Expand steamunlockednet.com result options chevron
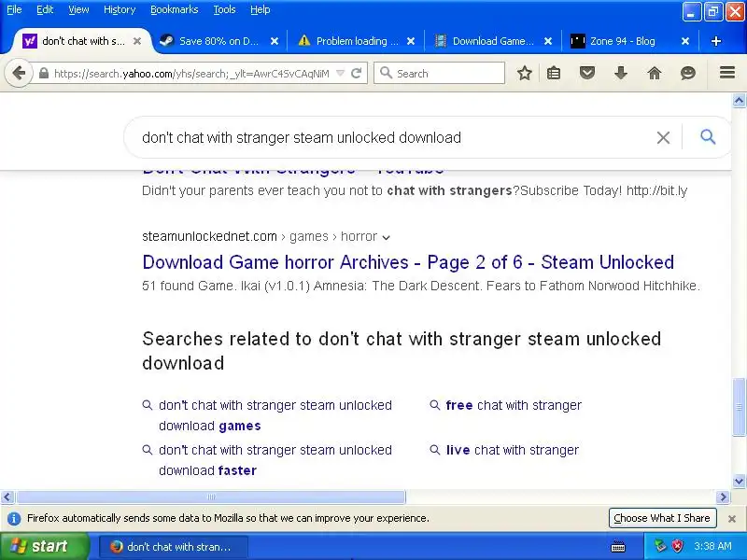 click(387, 238)
